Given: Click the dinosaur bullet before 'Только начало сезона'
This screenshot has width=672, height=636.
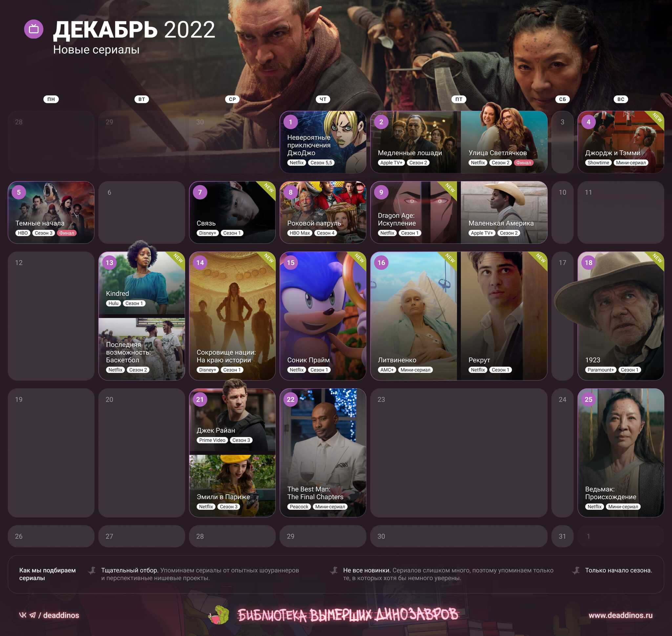Looking at the screenshot, I should 576,571.
